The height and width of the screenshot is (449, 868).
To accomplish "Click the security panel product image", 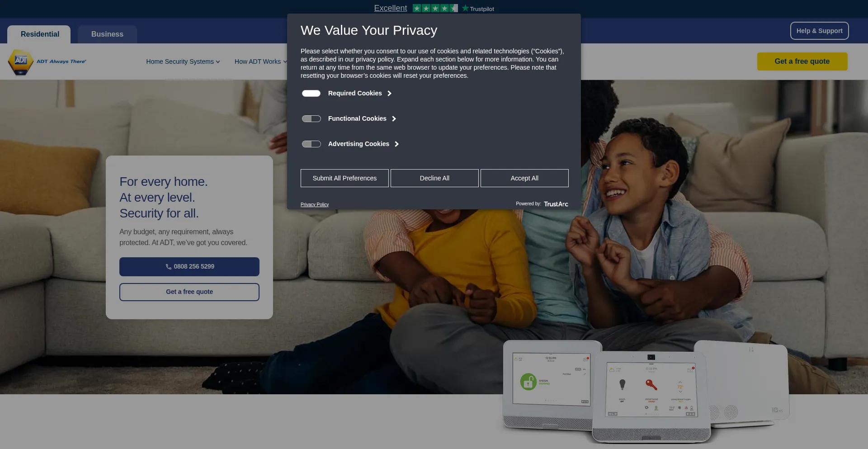I will [x=646, y=391].
